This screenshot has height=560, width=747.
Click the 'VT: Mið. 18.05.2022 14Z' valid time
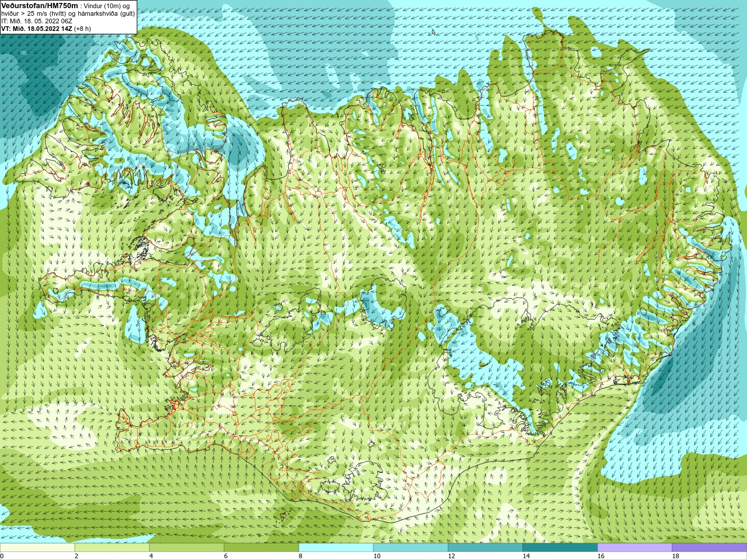coord(37,28)
